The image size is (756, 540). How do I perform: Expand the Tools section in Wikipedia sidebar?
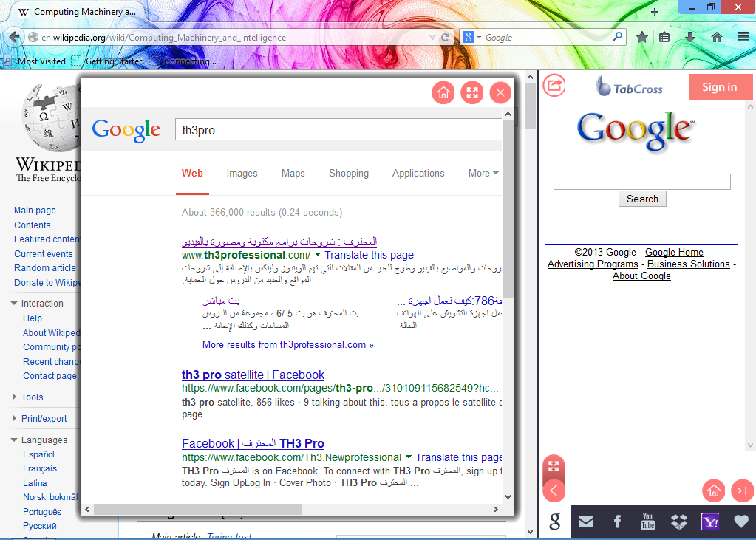pyautogui.click(x=15, y=397)
